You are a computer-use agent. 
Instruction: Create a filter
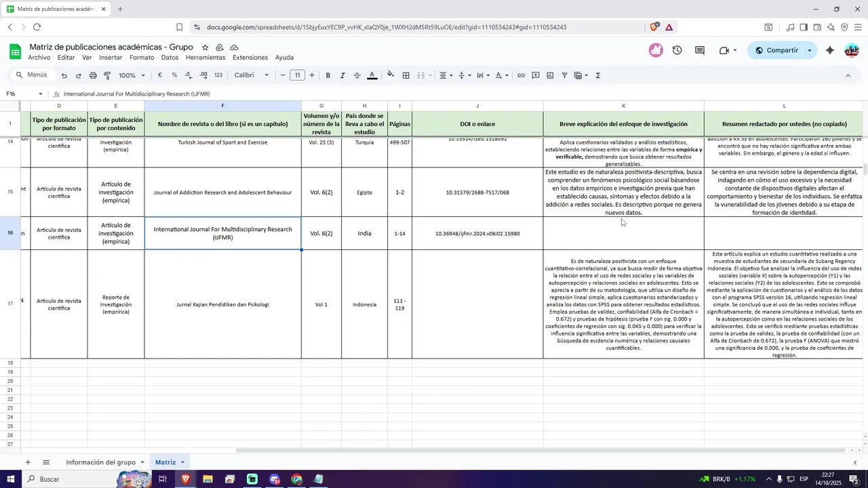(564, 75)
